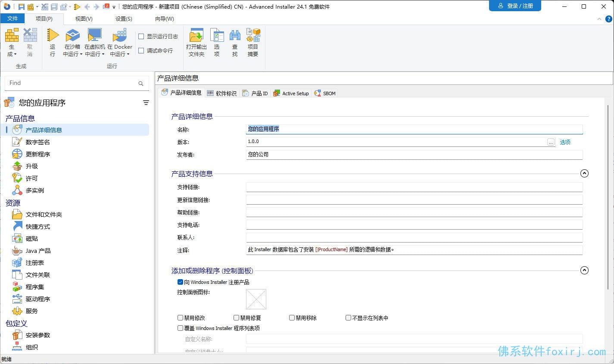Open the 更新程序 page
This screenshot has width=614, height=364.
(x=38, y=154)
